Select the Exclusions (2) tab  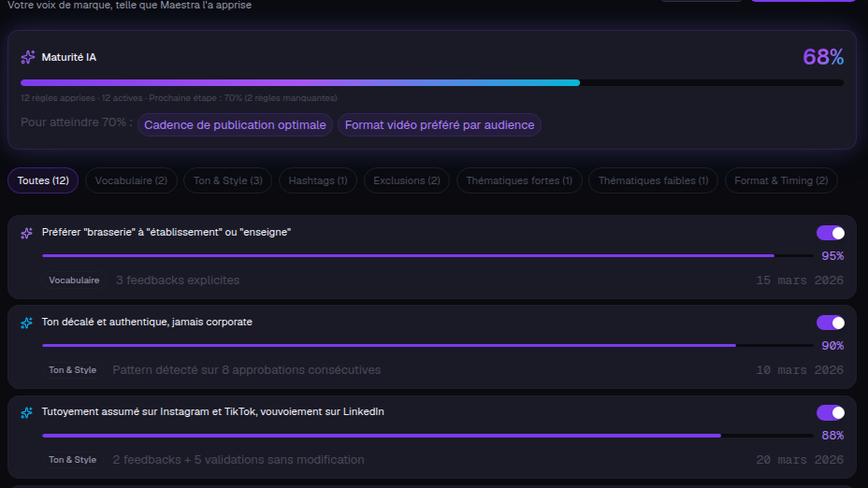point(407,180)
